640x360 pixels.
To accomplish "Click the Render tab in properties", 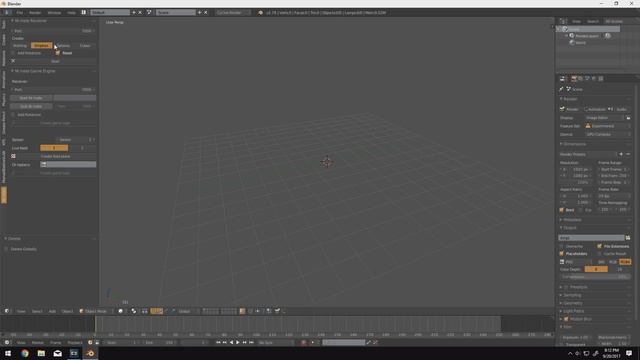I will tap(573, 78).
